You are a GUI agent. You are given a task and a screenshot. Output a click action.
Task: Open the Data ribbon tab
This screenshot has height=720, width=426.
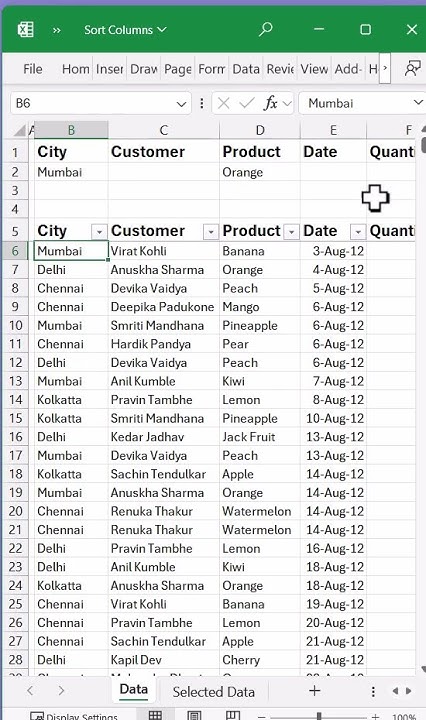click(246, 69)
